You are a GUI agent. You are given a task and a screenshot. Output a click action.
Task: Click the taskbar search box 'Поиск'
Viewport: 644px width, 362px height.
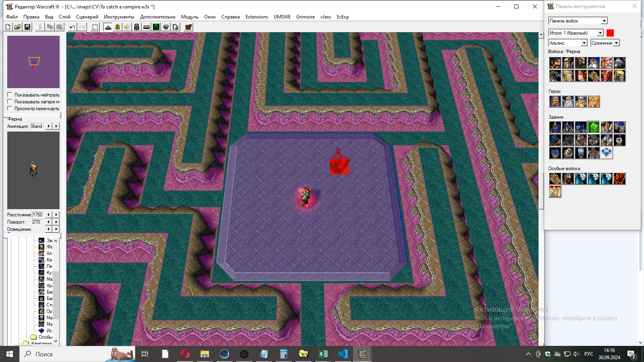click(77, 354)
